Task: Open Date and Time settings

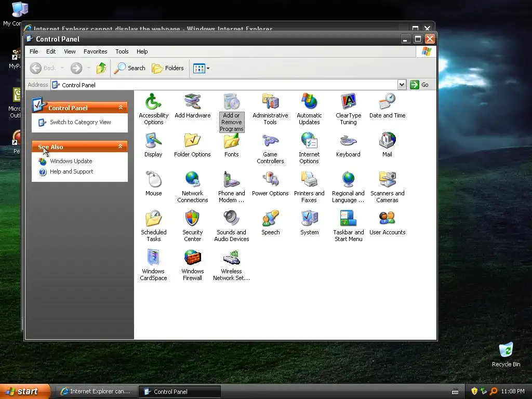Action: [x=387, y=102]
